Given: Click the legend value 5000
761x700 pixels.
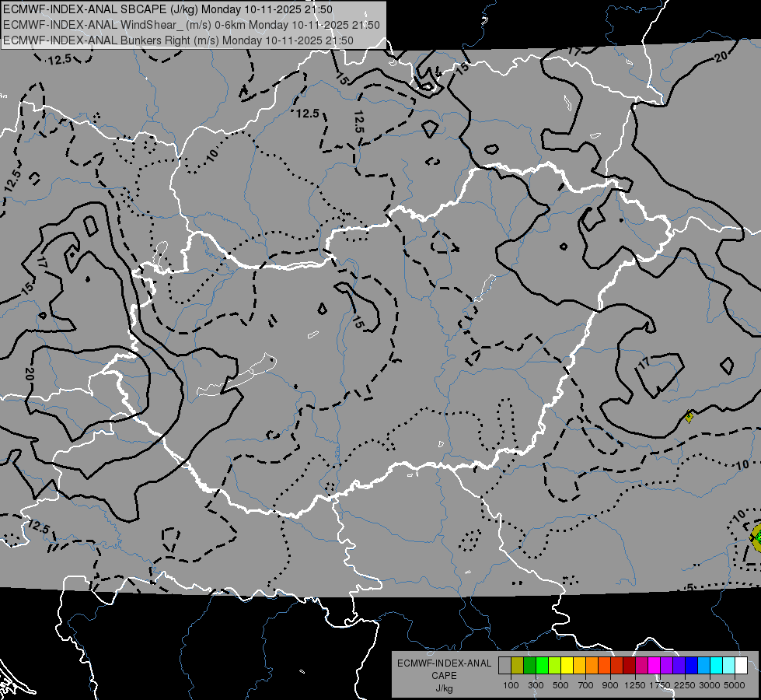Looking at the screenshot, I should pyautogui.click(x=735, y=685).
